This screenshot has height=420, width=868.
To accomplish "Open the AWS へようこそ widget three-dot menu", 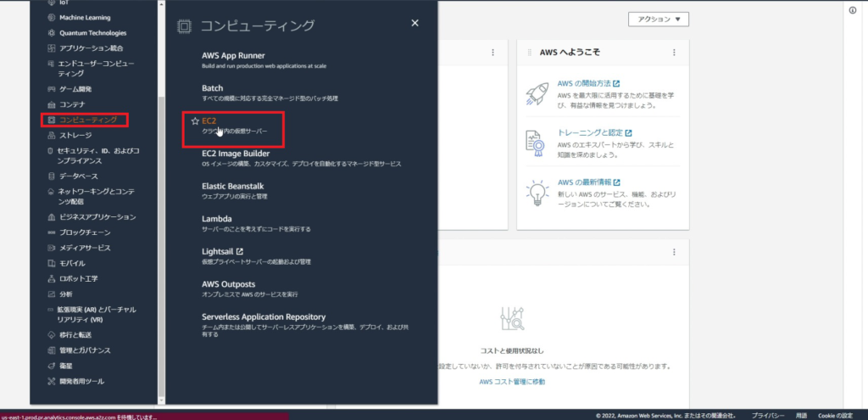I will 674,53.
